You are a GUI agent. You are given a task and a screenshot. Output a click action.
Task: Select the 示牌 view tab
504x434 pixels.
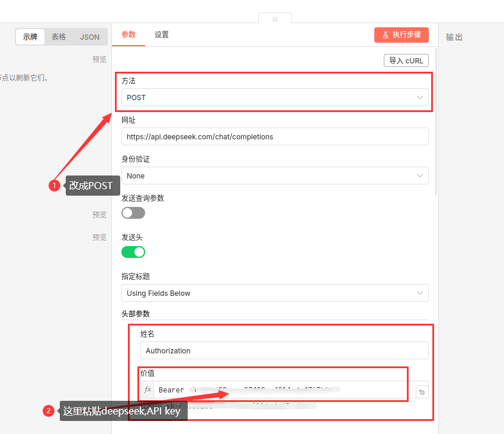pos(30,37)
